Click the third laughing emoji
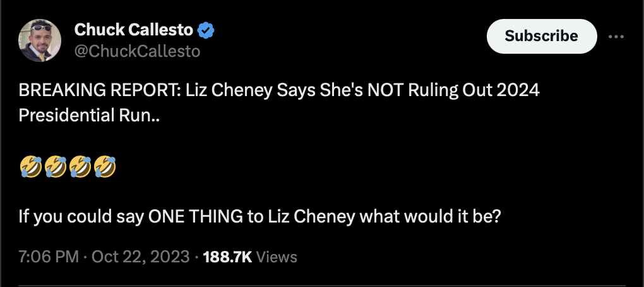Viewport: 644px width, 287px height. (80, 167)
